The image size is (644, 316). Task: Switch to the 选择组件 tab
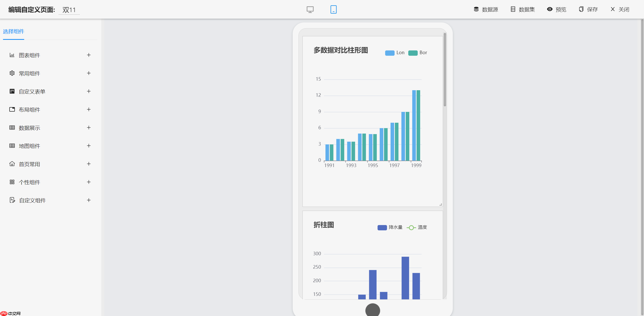(13, 31)
